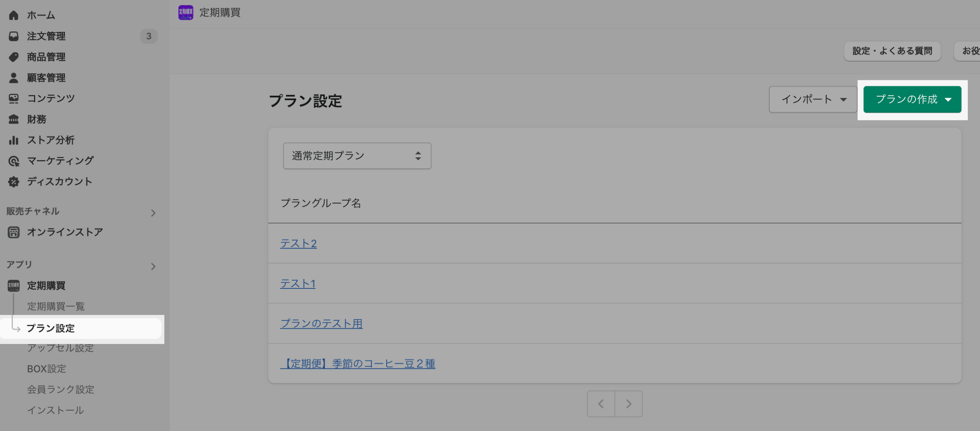Open the 通常定期プラン plan type selector

pyautogui.click(x=357, y=156)
